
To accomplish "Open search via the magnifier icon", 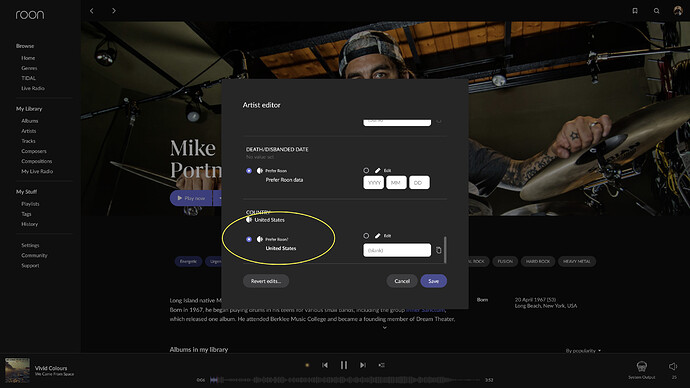I will click(x=656, y=11).
